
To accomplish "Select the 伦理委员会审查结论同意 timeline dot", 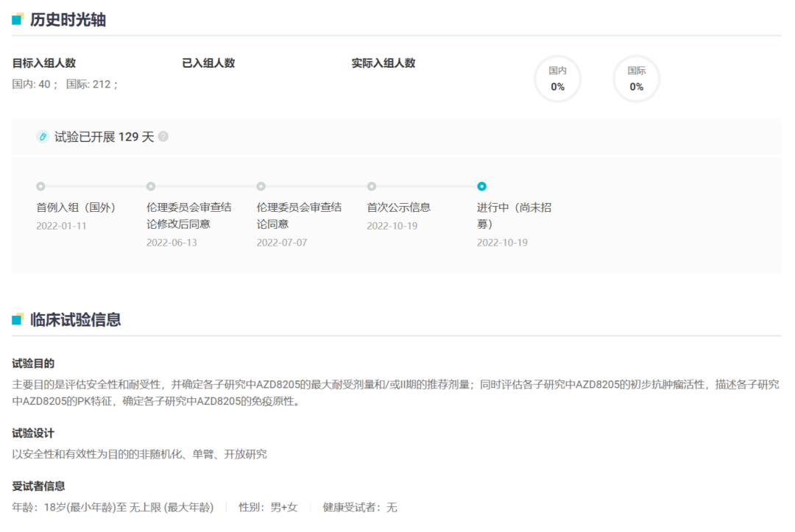I will pyautogui.click(x=261, y=186).
